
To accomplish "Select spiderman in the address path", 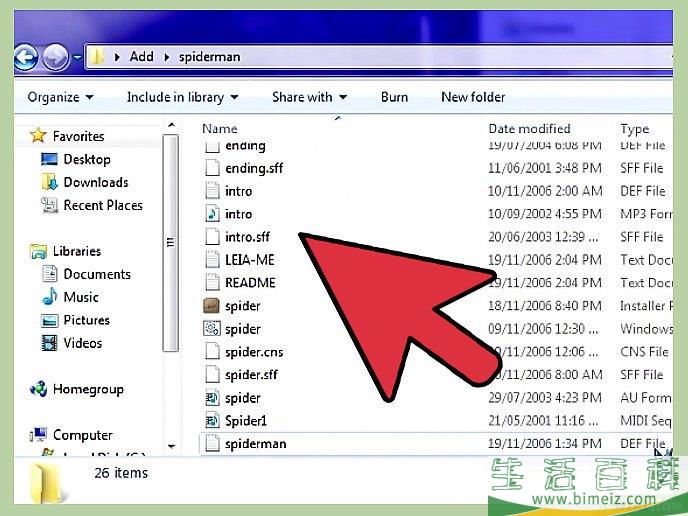I will 210,57.
